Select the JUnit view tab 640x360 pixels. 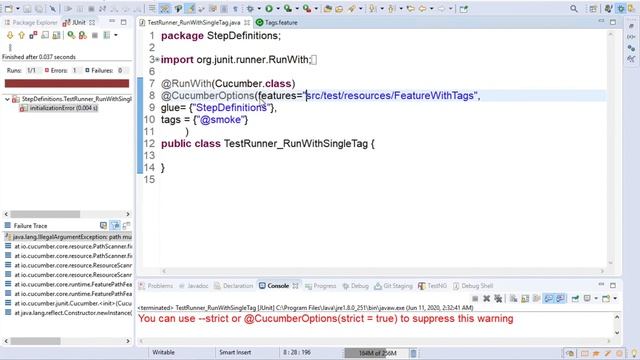tap(79, 22)
